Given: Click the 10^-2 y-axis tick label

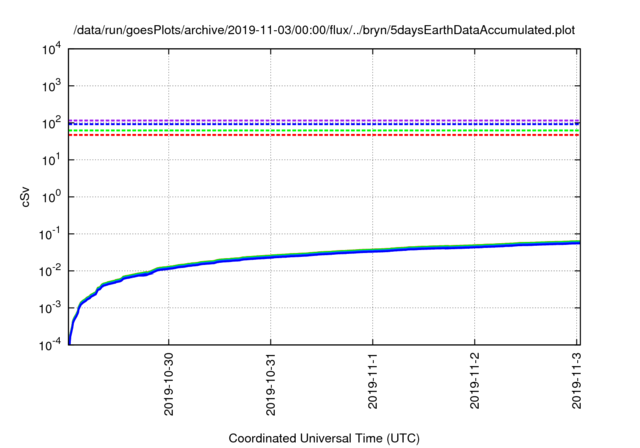Looking at the screenshot, I should (50, 271).
